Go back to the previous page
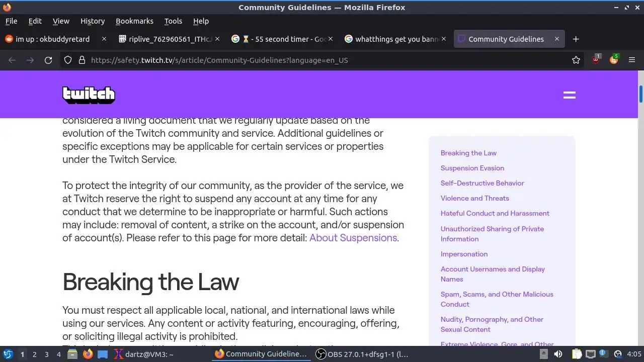This screenshot has width=644, height=362. tap(12, 60)
